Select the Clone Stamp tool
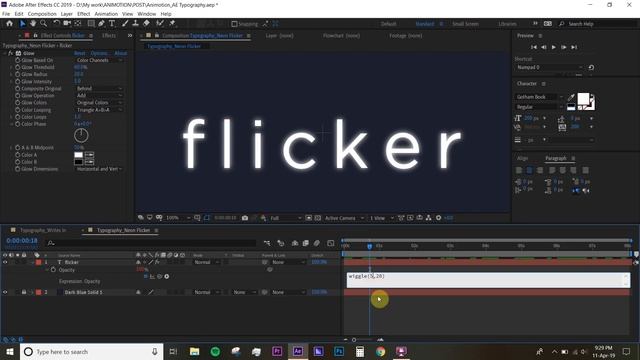The width and height of the screenshot is (640, 360). pyautogui.click(x=136, y=24)
